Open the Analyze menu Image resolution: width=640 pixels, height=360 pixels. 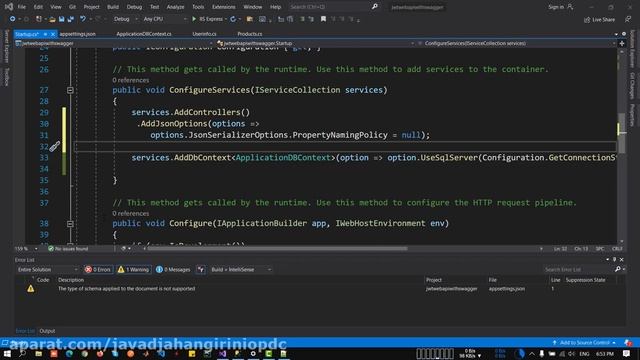tap(176, 7)
